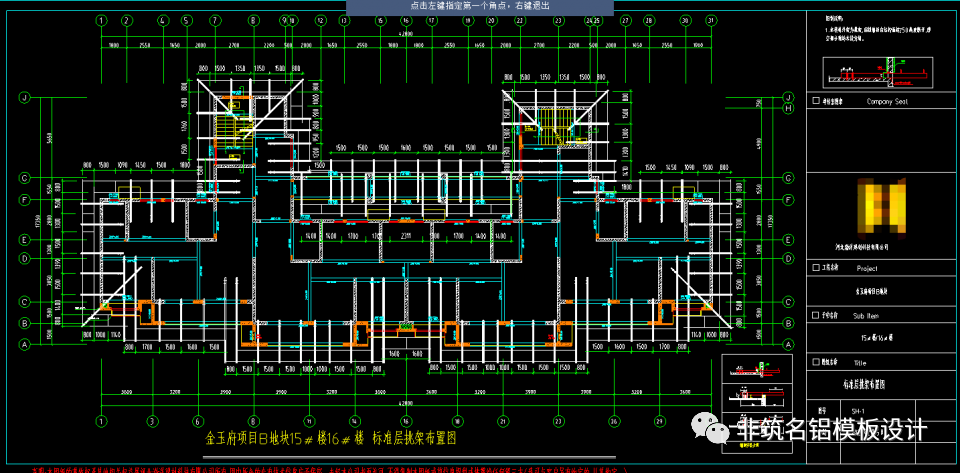The image size is (960, 473).
Task: Select the drawing number SH-1
Action: [857, 411]
